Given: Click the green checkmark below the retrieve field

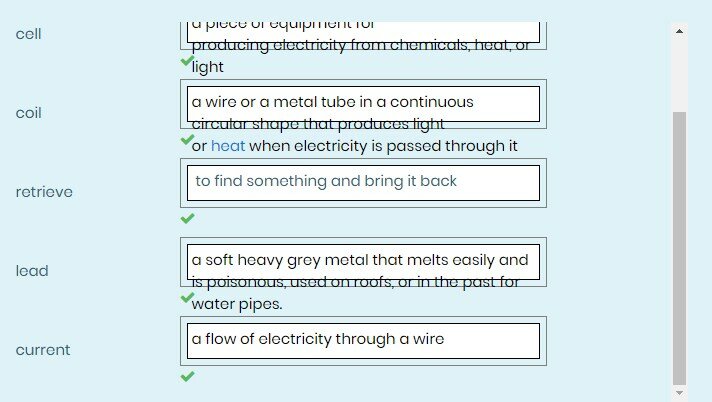Looking at the screenshot, I should [x=187, y=218].
